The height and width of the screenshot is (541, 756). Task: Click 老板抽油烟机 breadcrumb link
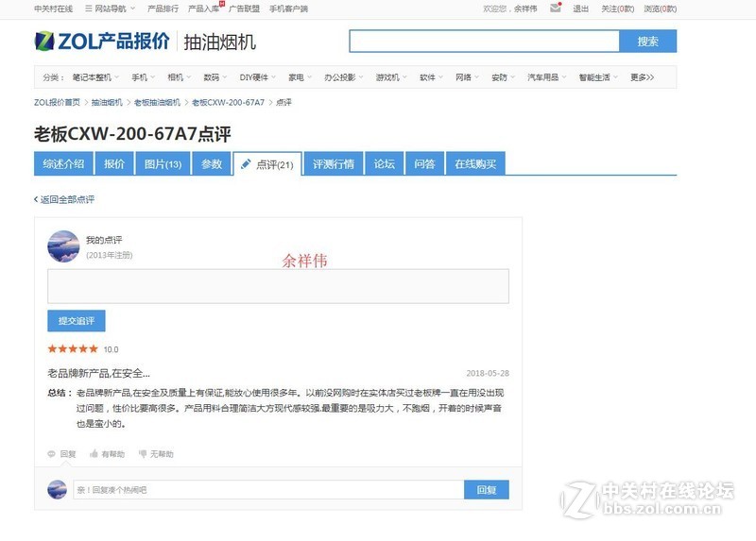tap(157, 102)
